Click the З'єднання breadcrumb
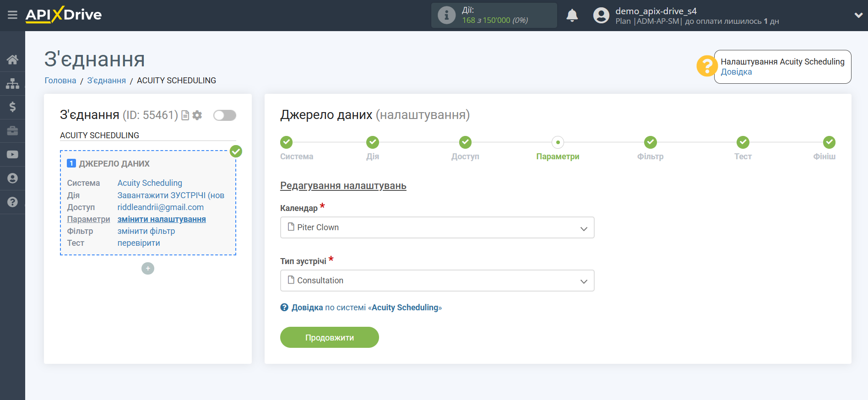The image size is (868, 400). (x=107, y=81)
